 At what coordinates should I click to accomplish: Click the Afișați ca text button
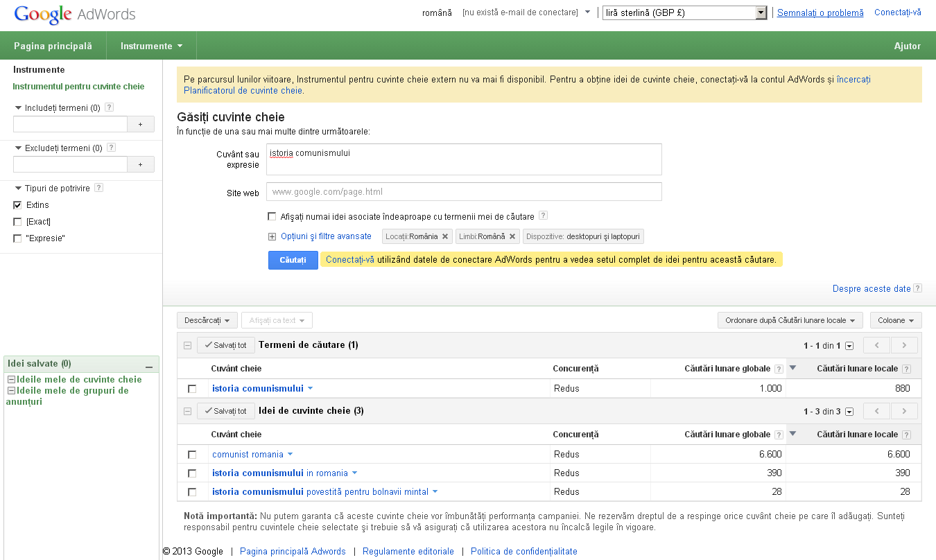(x=277, y=320)
